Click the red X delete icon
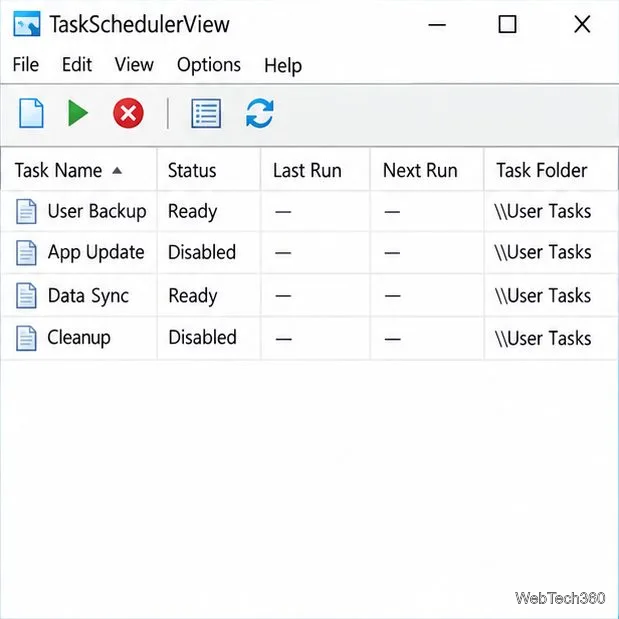619x619 pixels. point(128,113)
